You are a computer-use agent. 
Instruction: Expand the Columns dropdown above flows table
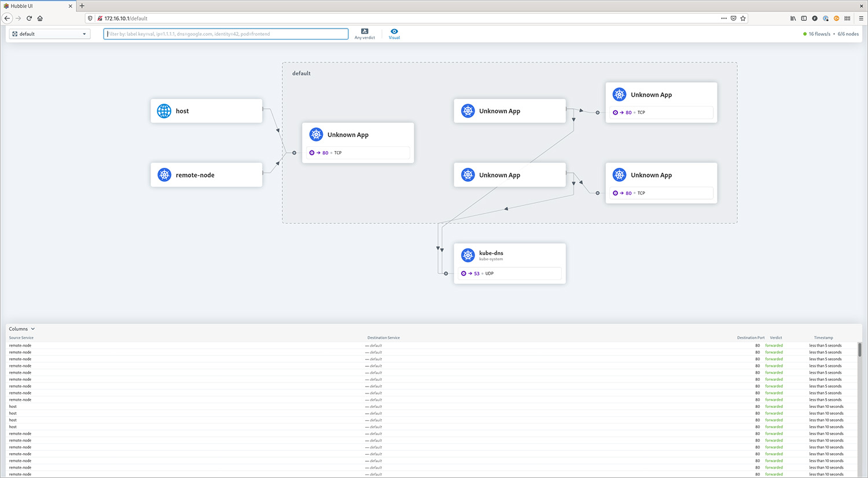21,329
